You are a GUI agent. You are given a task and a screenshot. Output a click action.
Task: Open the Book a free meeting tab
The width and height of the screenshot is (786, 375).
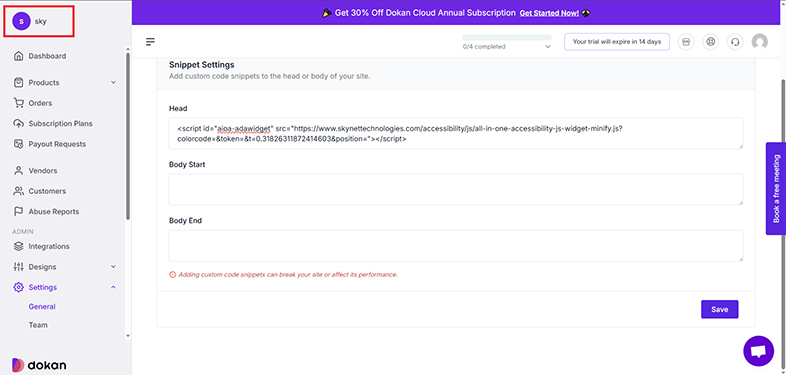coord(776,189)
